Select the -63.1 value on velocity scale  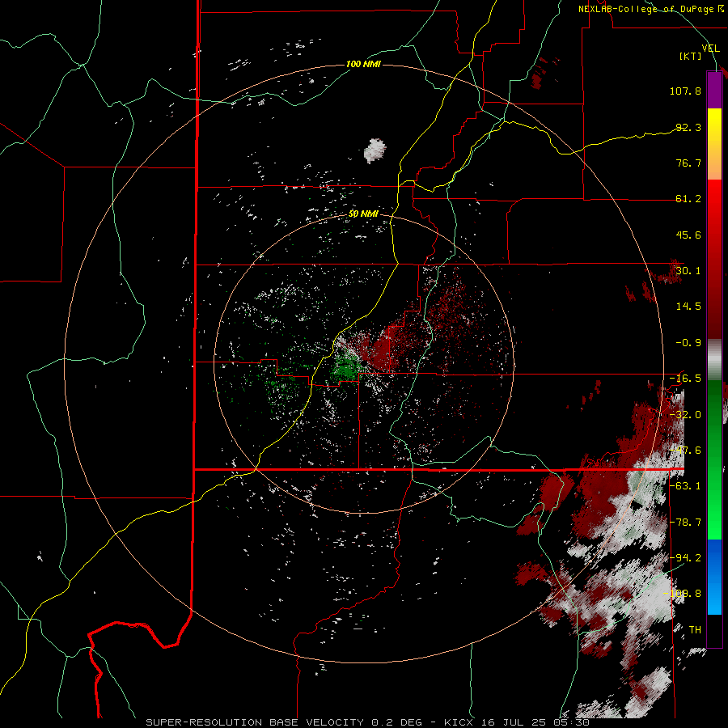[x=685, y=486]
